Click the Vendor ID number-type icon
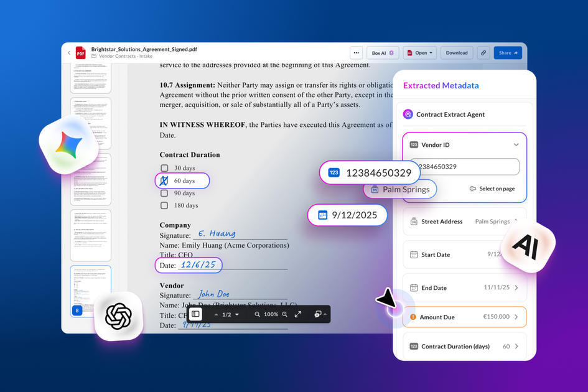The image size is (588, 392). pos(414,145)
